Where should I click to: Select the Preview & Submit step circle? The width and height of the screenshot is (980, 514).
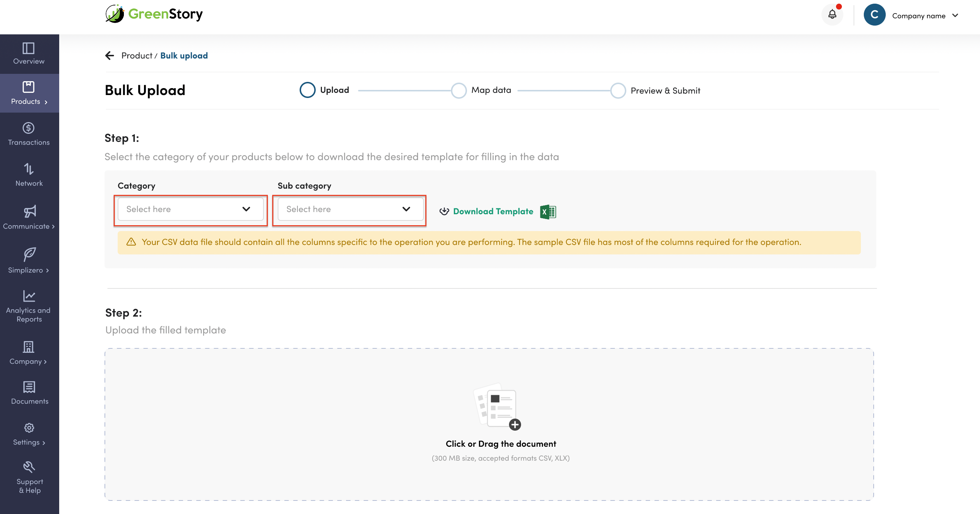618,91
